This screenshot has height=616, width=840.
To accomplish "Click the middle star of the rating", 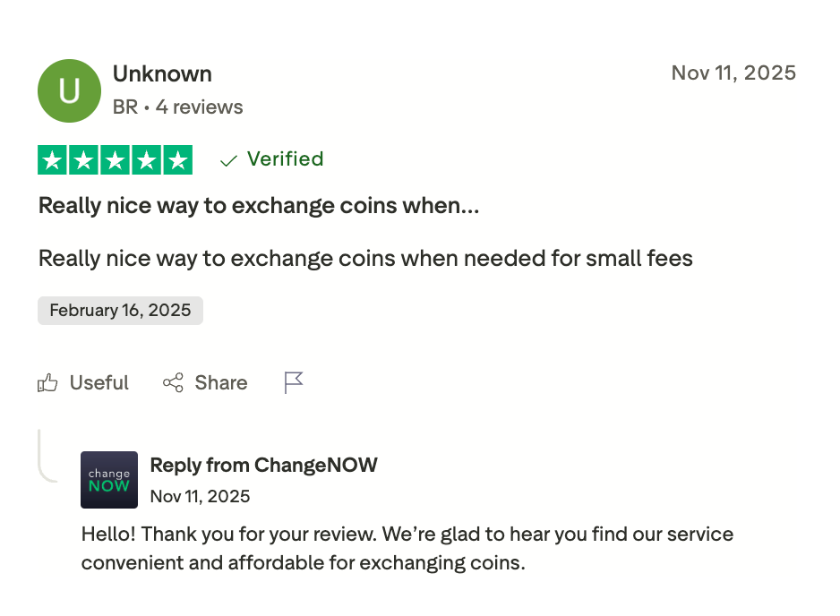I will point(115,159).
